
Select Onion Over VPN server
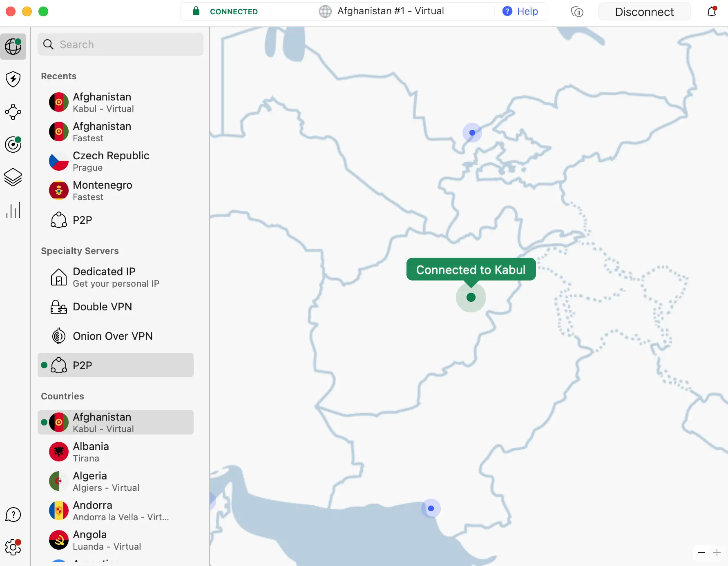[x=116, y=336]
